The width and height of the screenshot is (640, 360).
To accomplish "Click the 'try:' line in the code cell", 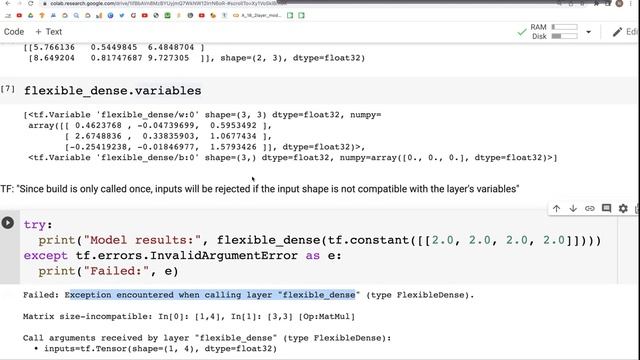I will [38, 224].
